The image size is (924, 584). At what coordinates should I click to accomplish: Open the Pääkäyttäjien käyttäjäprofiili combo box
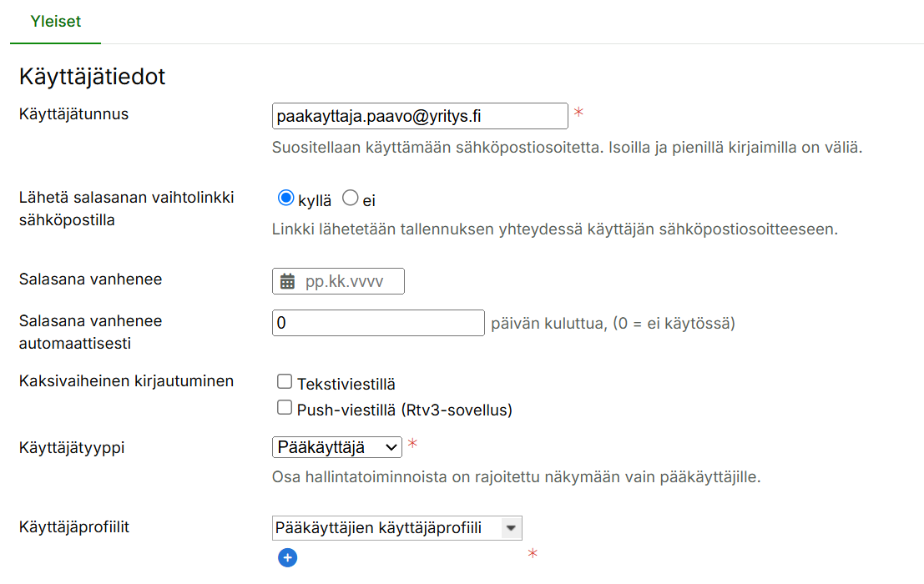coord(386,528)
